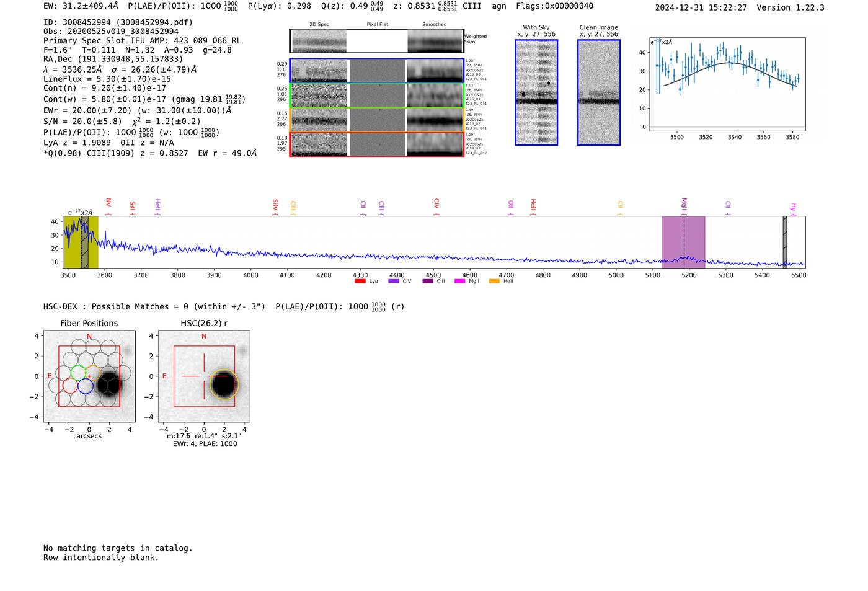Click the Version 1.22.3 label

790,7
